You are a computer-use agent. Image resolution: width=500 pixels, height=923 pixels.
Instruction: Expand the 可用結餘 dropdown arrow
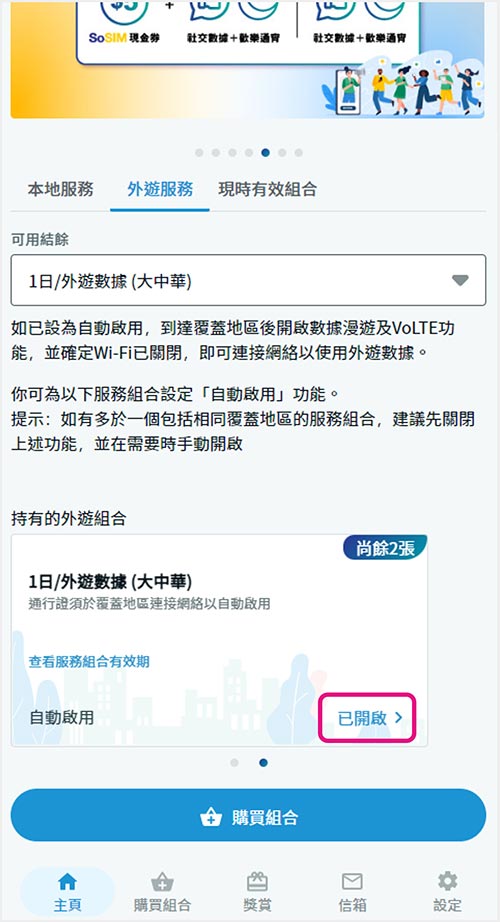460,280
